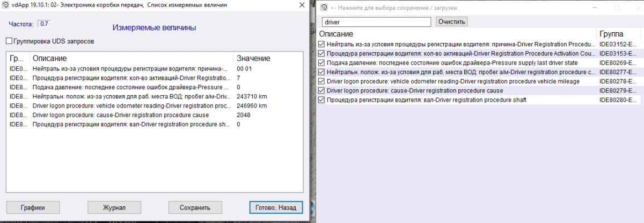
Task: Click the Частота value field showing 0.7
Action: 45,24
